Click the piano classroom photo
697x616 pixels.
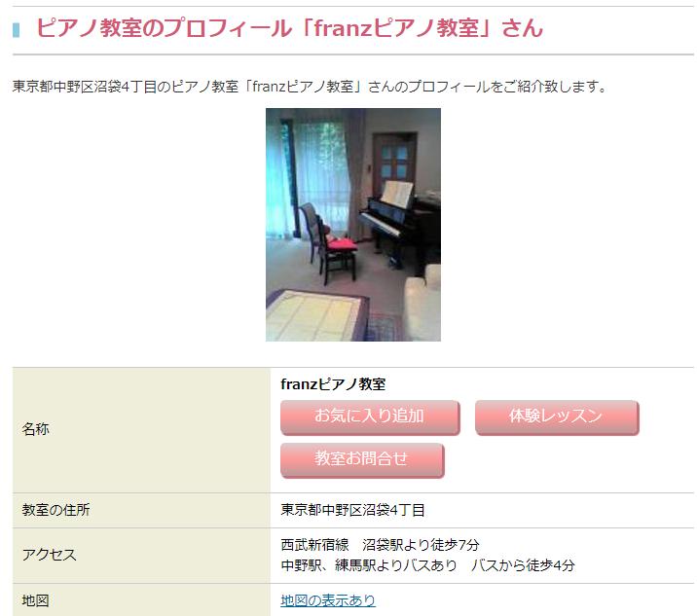coord(353,225)
